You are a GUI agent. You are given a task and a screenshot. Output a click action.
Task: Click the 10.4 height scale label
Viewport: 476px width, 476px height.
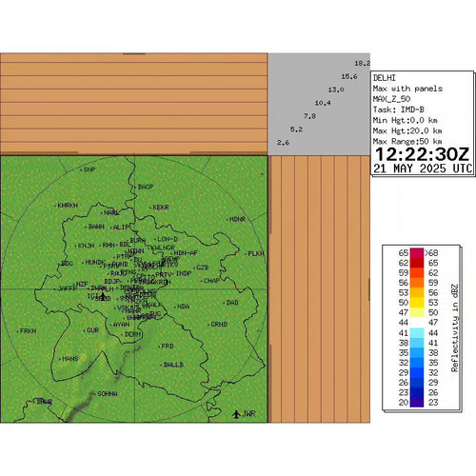323,103
